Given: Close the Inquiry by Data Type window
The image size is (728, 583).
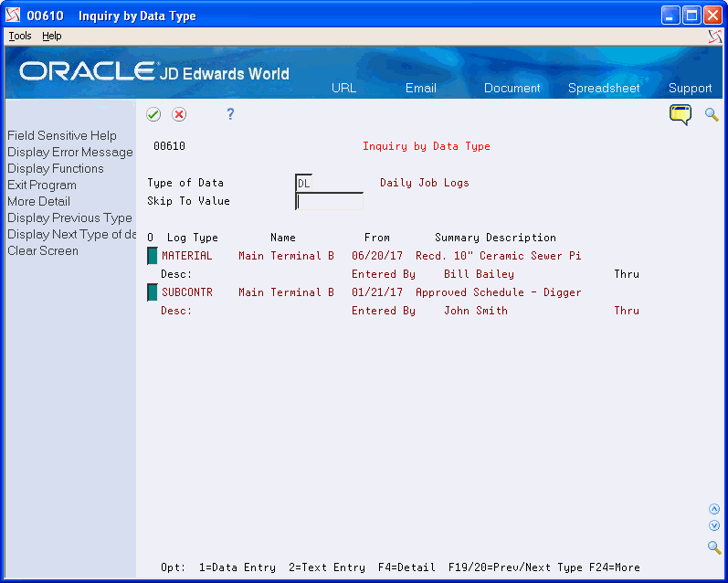Looking at the screenshot, I should pos(712,16).
